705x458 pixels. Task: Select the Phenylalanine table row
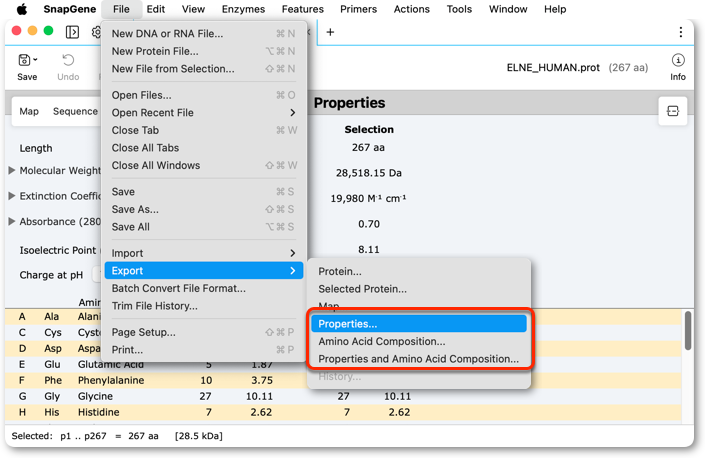coord(343,380)
